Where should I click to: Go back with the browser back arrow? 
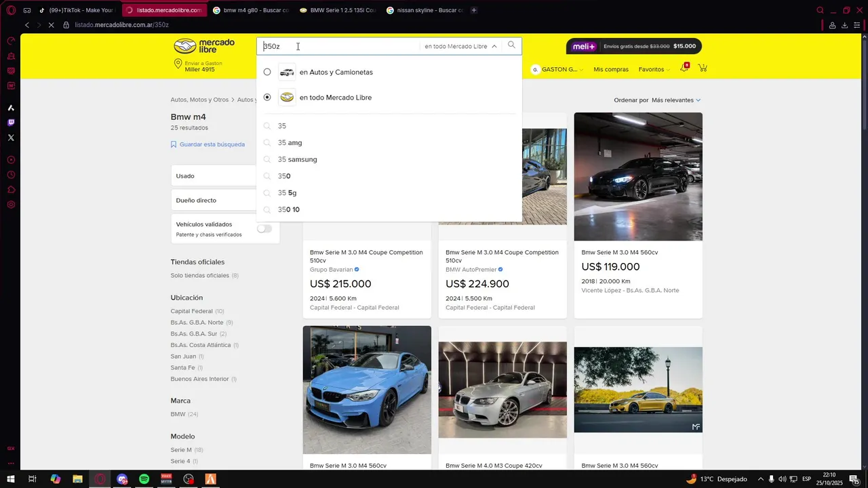coord(27,25)
